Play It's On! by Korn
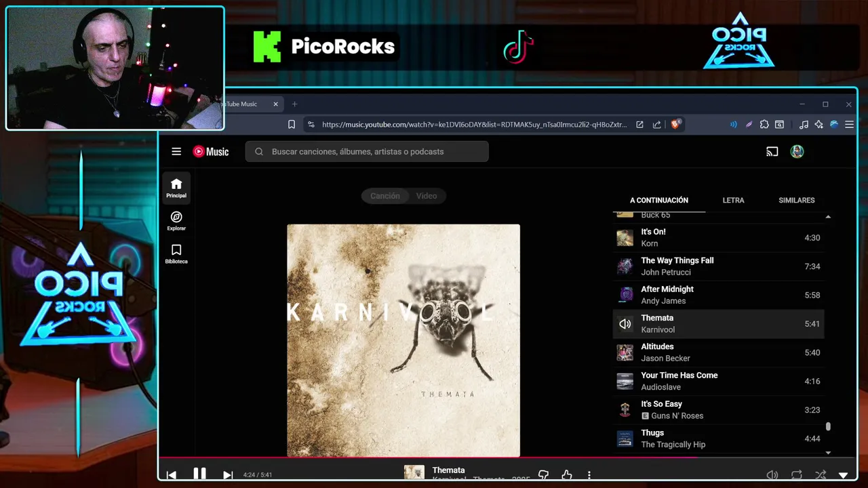The width and height of the screenshot is (868, 488). click(x=719, y=238)
